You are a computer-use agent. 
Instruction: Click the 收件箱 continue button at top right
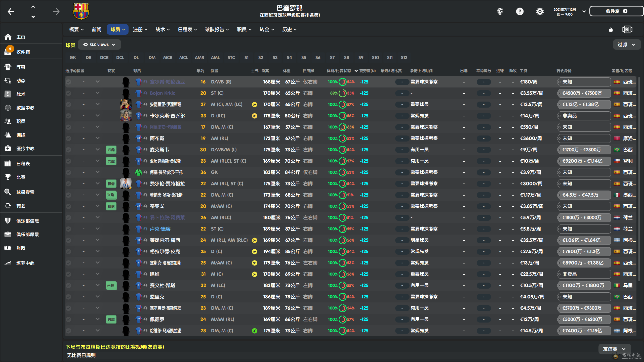[616, 11]
